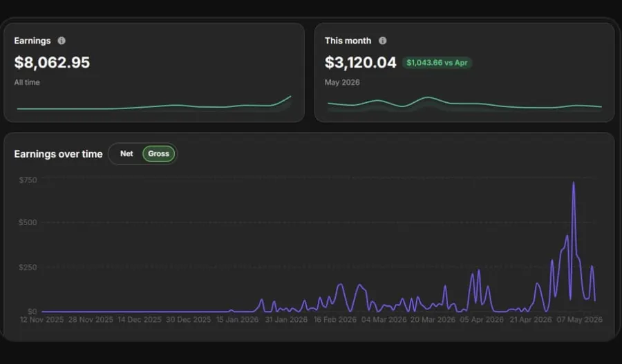This screenshot has height=364, width=622.
Task: Click the 05 Apr 2026 axis date
Action: click(482, 320)
